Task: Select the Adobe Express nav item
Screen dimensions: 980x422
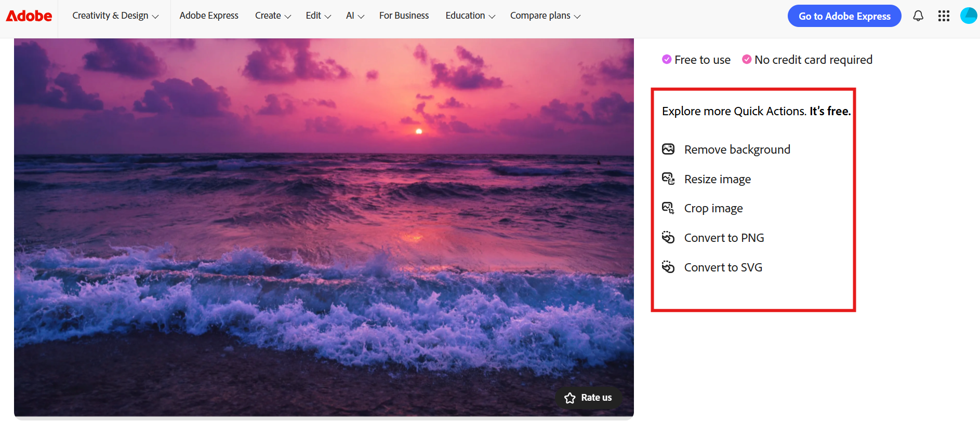Action: [209, 16]
